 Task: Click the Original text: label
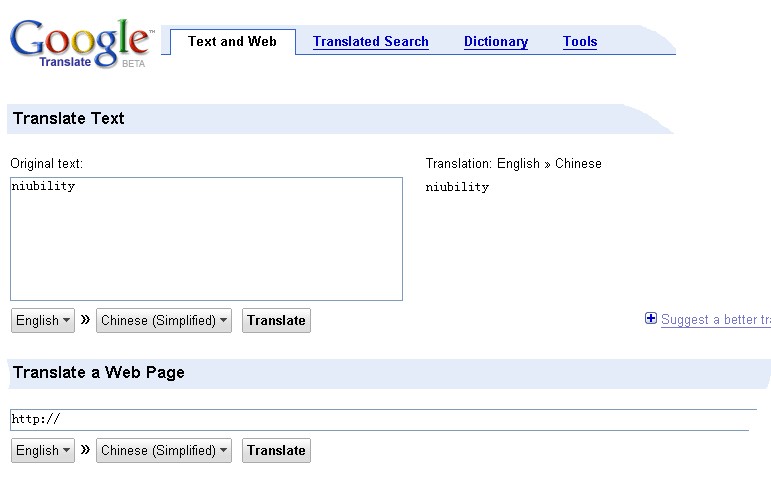click(47, 163)
